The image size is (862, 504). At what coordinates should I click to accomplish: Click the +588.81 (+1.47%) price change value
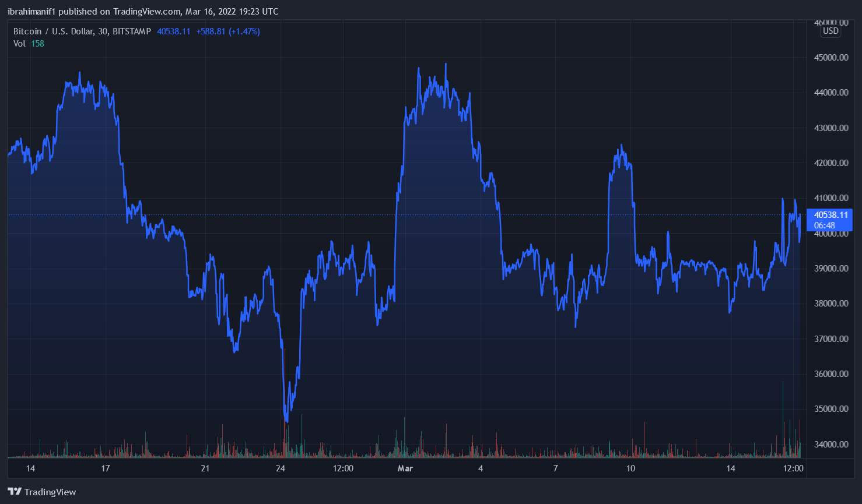click(228, 31)
